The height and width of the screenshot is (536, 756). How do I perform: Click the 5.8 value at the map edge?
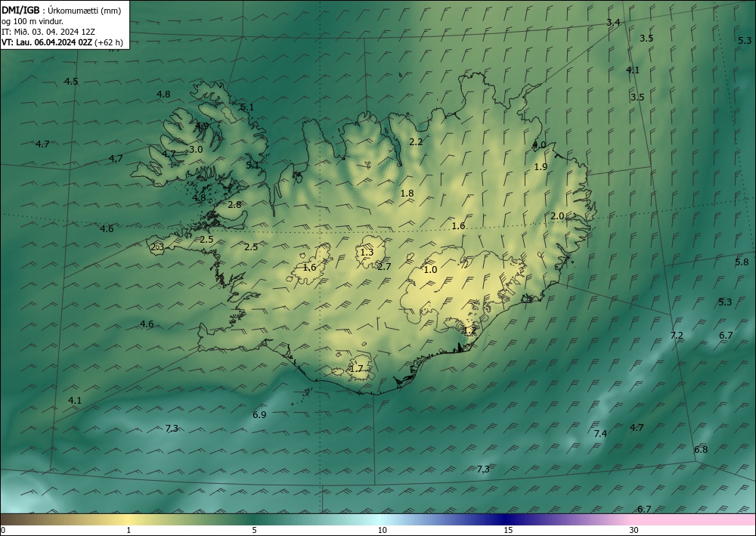pyautogui.click(x=742, y=262)
